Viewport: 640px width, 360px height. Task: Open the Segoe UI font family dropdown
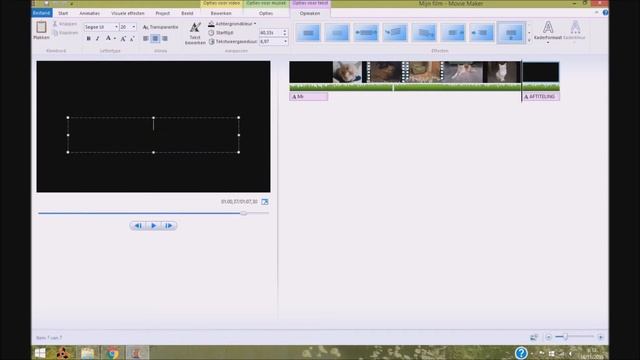(116, 27)
